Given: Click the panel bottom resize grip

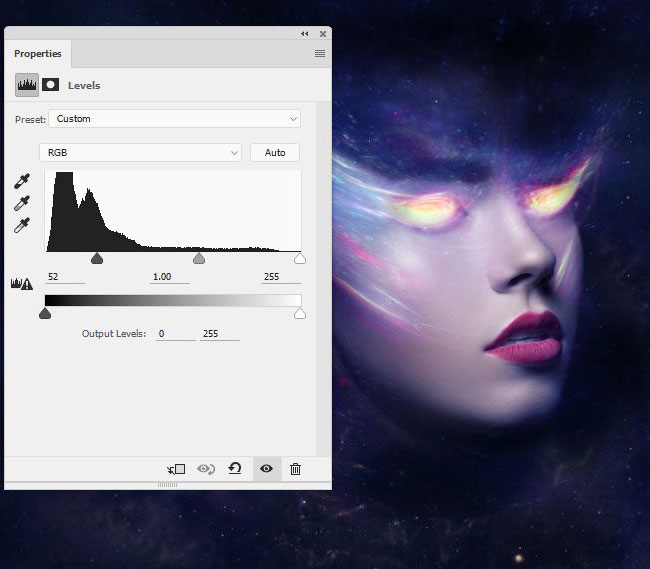Looking at the screenshot, I should pyautogui.click(x=167, y=484).
